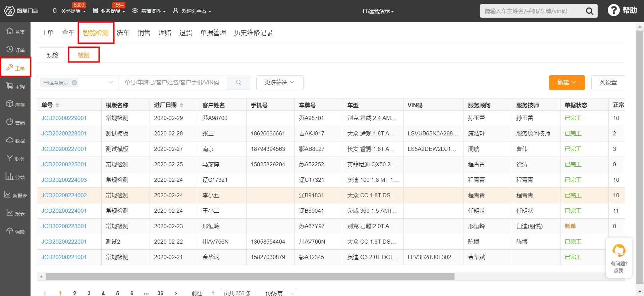644x296 pixels.
Task: Open the 保险 umbrella insurance icon
Action: pos(10,231)
